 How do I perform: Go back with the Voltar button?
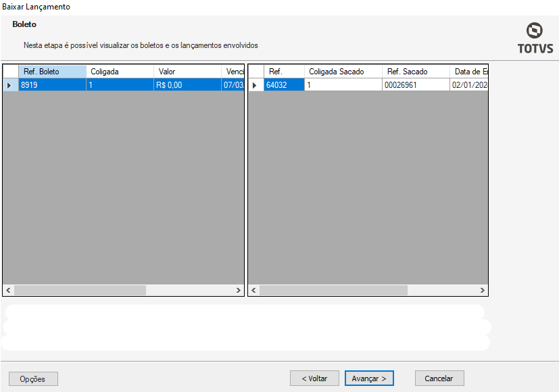[x=314, y=378]
